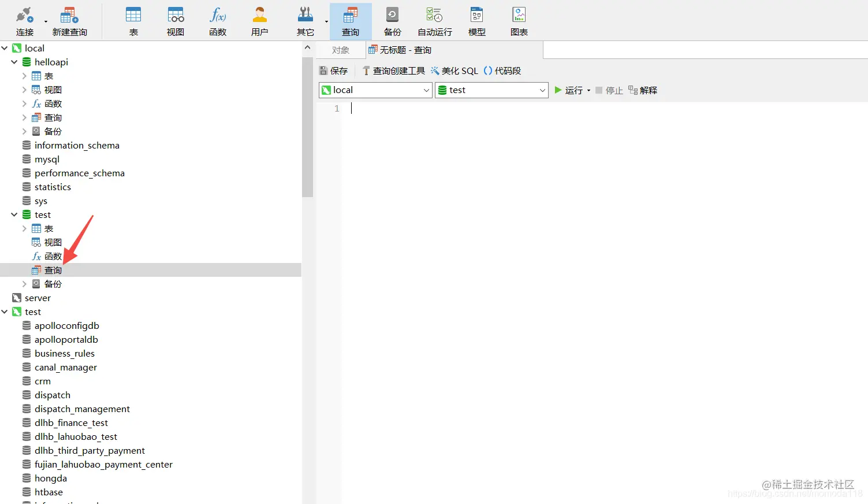Collapse the test database under local

pyautogui.click(x=14, y=214)
